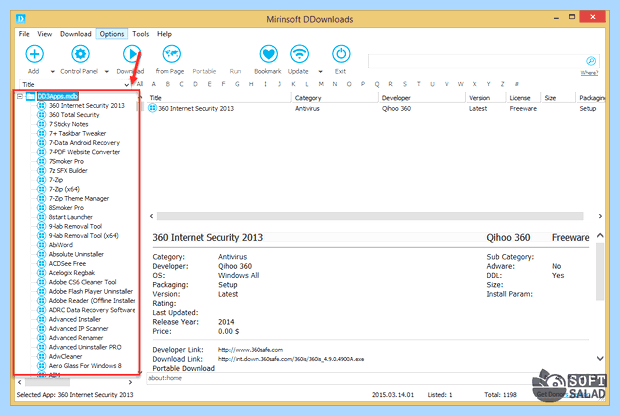
Task: Open the Update dropdown arrow
Action: (x=320, y=72)
